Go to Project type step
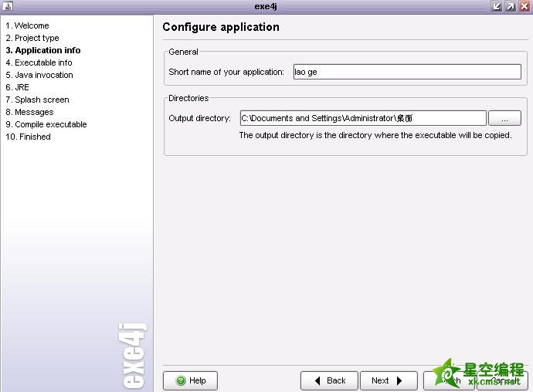 (32, 38)
